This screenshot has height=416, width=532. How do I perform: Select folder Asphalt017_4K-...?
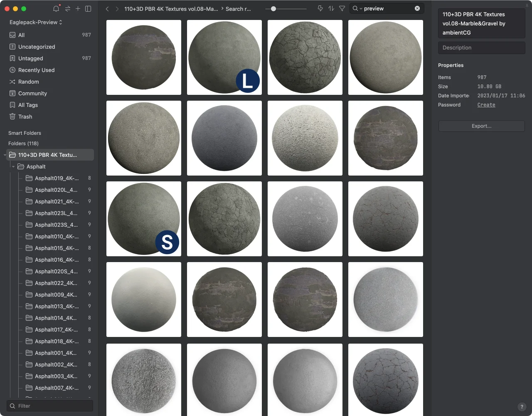[56, 329]
